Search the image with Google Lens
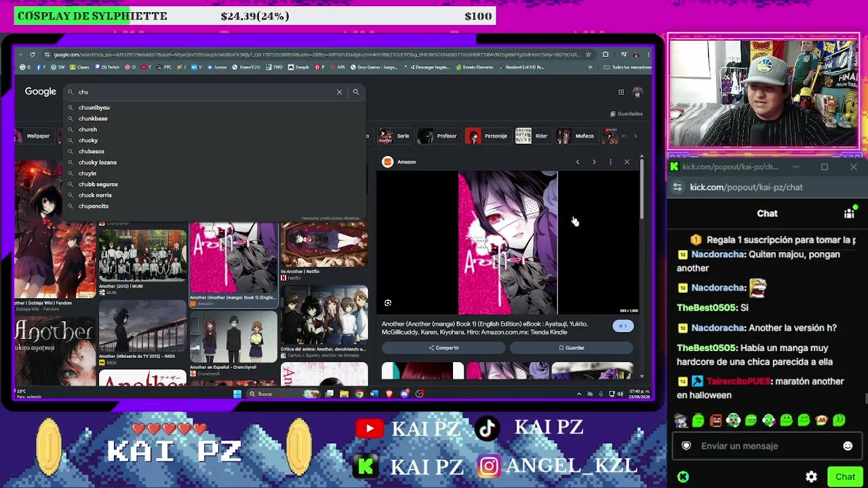 pos(388,303)
